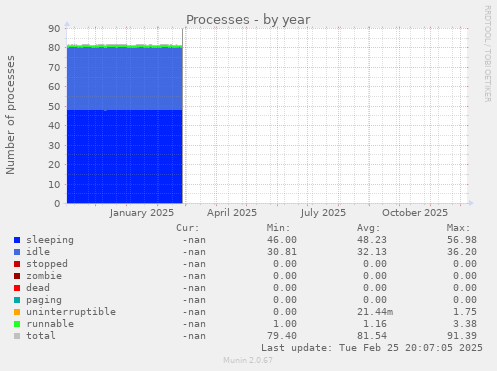
Task: Click the 'July 2025' axis label
Action: click(x=323, y=213)
